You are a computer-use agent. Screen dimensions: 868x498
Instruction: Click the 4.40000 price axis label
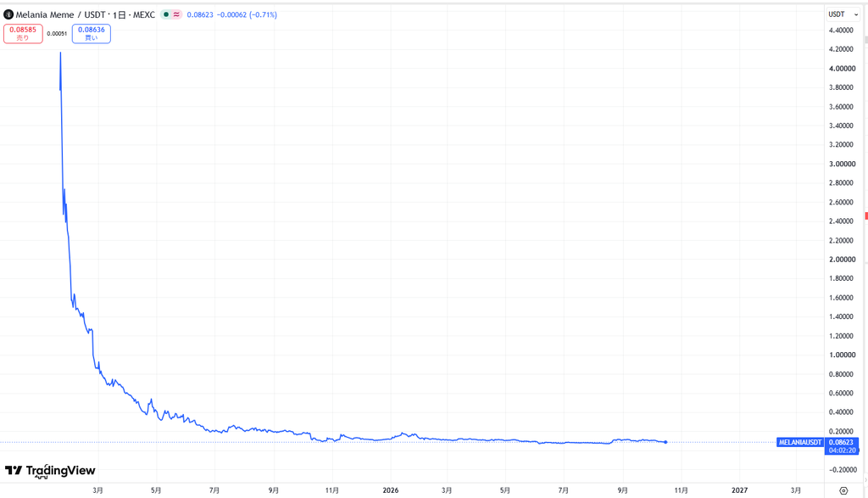click(841, 30)
